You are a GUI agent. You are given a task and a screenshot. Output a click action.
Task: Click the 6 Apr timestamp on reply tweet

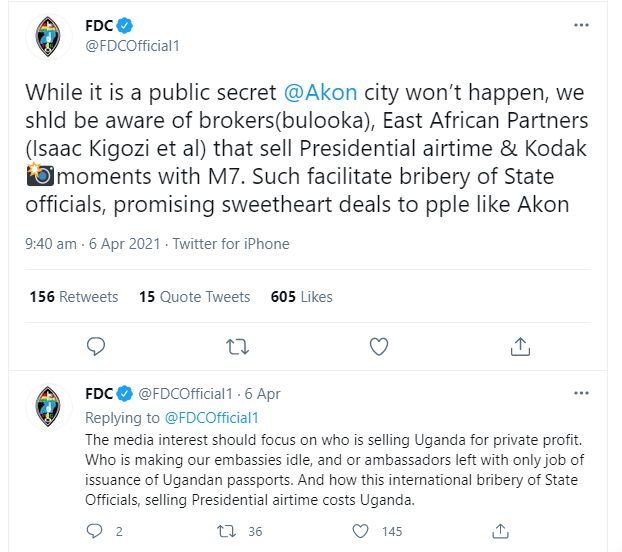click(262, 394)
